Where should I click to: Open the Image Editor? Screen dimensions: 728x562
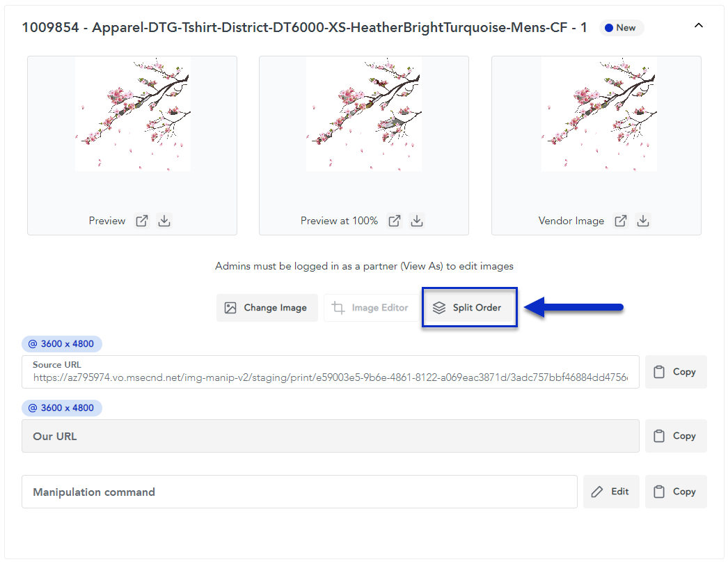coord(370,308)
